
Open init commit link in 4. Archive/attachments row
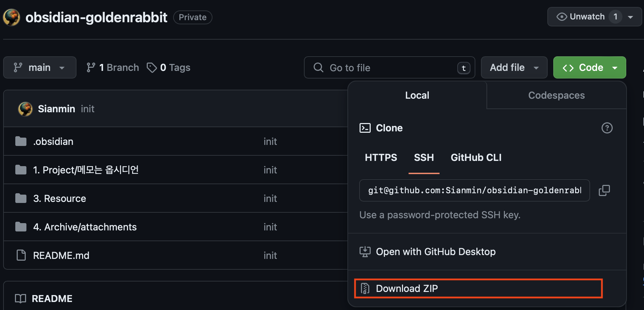[270, 227]
